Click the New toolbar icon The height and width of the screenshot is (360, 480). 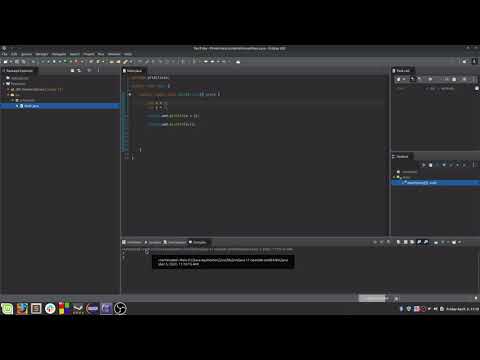coord(5,62)
